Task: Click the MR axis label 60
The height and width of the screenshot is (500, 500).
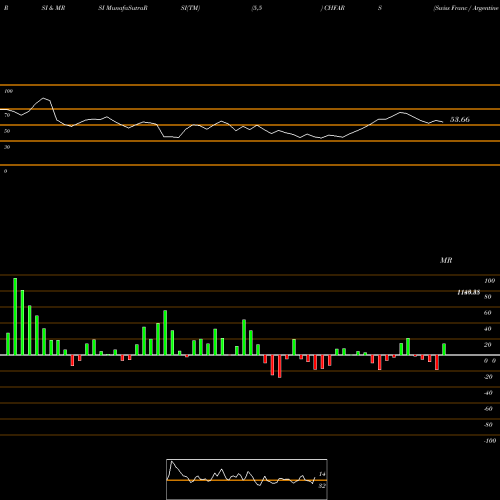Action: (488, 313)
